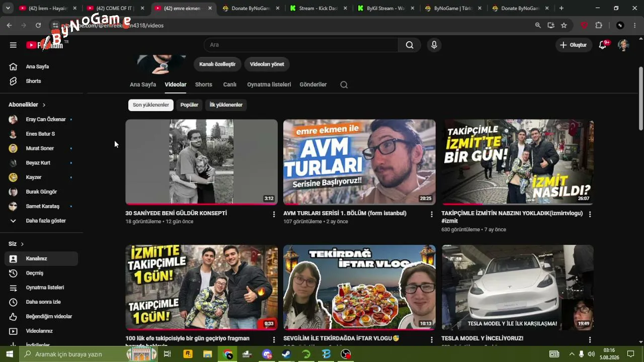Switch to the channel Ana Sayfa tab
Viewport: 644px width, 362px height.
coord(143,84)
